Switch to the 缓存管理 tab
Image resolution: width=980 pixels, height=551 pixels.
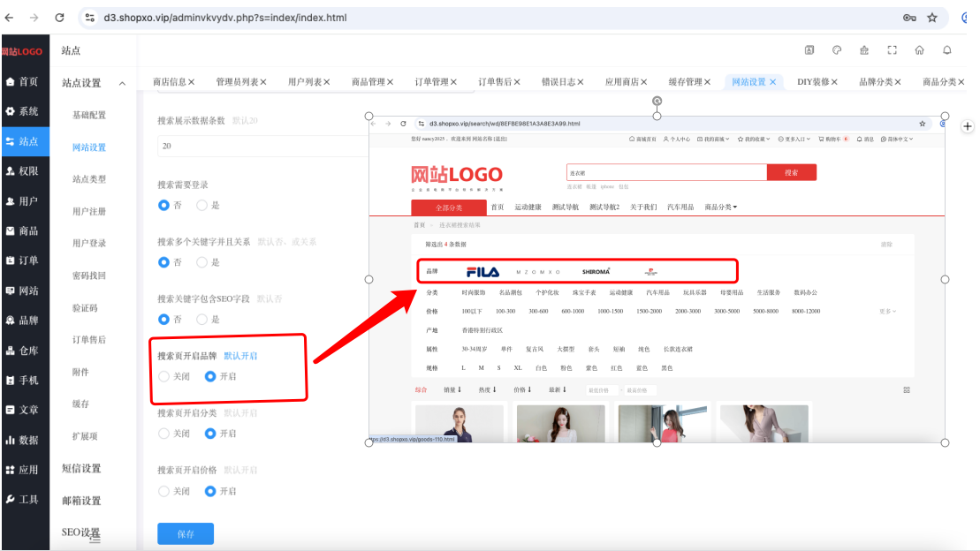pyautogui.click(x=686, y=82)
